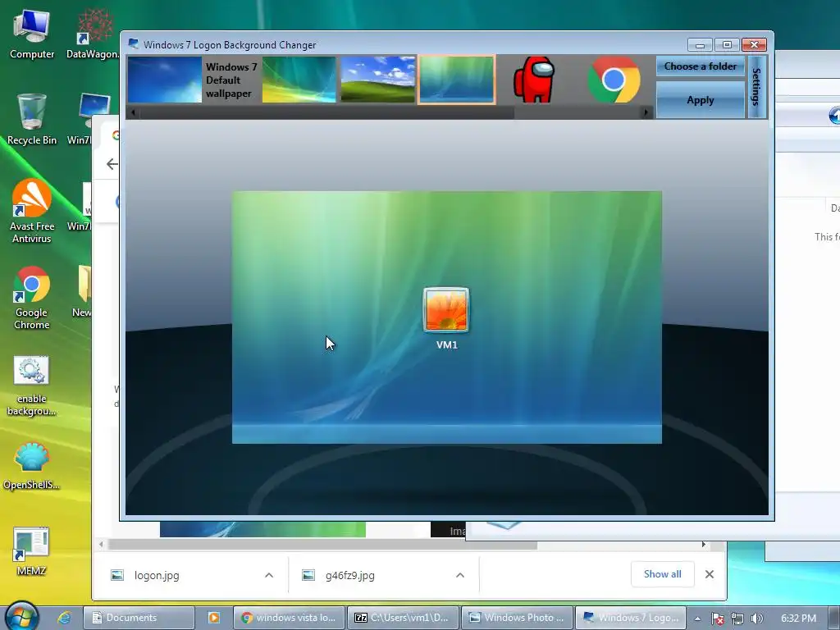Select the Windows XP Bliss hill wallpaper thumbnail
Viewport: 840px width, 630px height.
coord(377,80)
